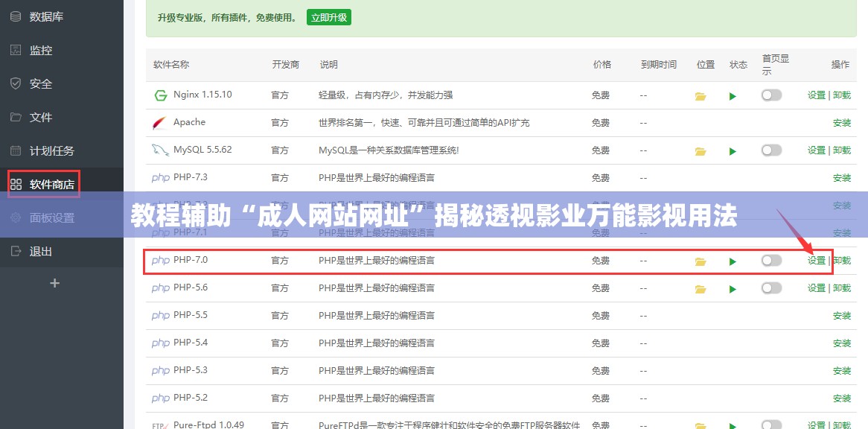Click the php logo of PHP-5.4
868x429 pixels.
(161, 343)
